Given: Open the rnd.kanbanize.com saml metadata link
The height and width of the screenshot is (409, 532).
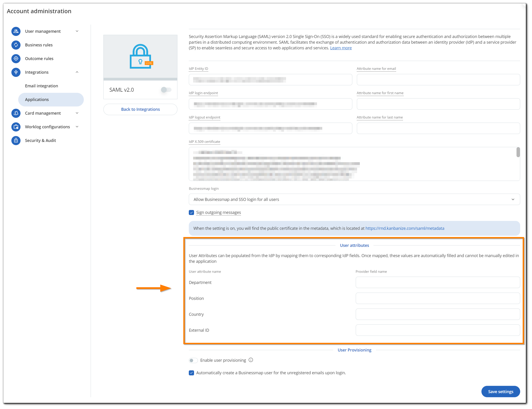Looking at the screenshot, I should coord(405,228).
